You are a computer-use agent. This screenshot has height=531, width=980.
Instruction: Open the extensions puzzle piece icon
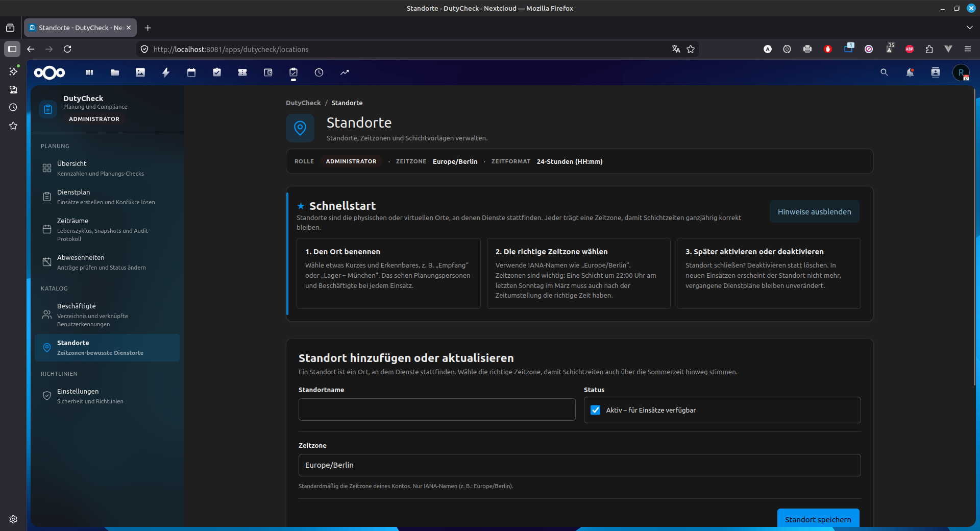pos(929,49)
